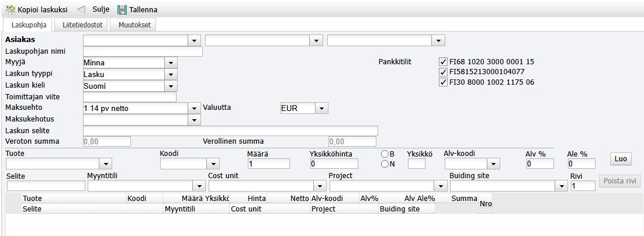Click the Sulje label
The height and width of the screenshot is (236, 644).
pos(101,9)
